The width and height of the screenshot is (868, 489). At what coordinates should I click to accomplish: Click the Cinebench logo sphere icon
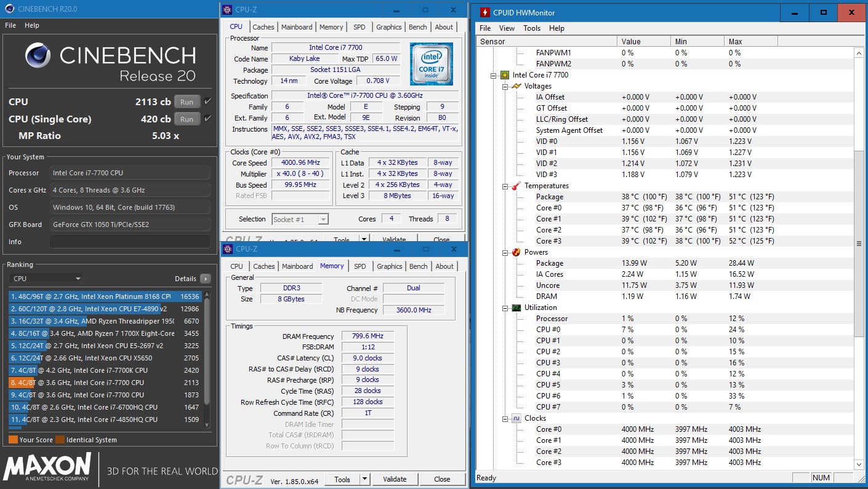point(39,55)
